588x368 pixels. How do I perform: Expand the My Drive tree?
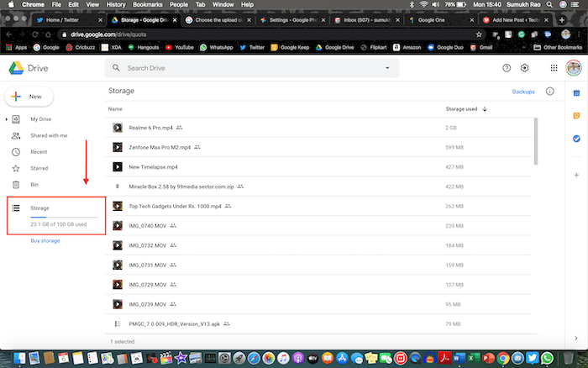tap(7, 119)
